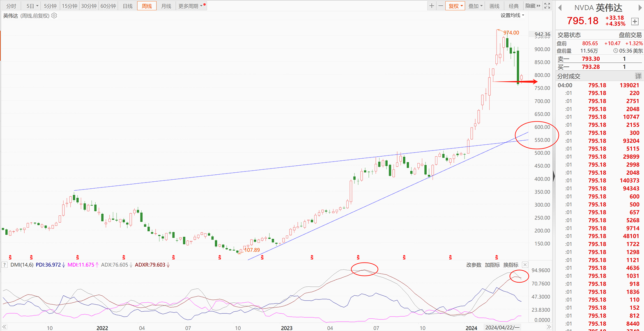The height and width of the screenshot is (331, 644).
Task: Add NVDA to watchlist with plus box icon
Action: (x=635, y=21)
